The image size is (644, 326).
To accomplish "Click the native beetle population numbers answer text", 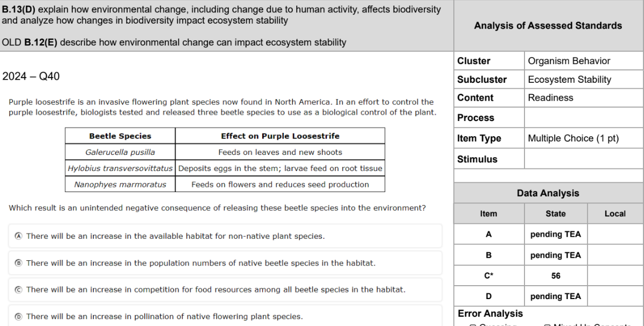I will tap(201, 263).
